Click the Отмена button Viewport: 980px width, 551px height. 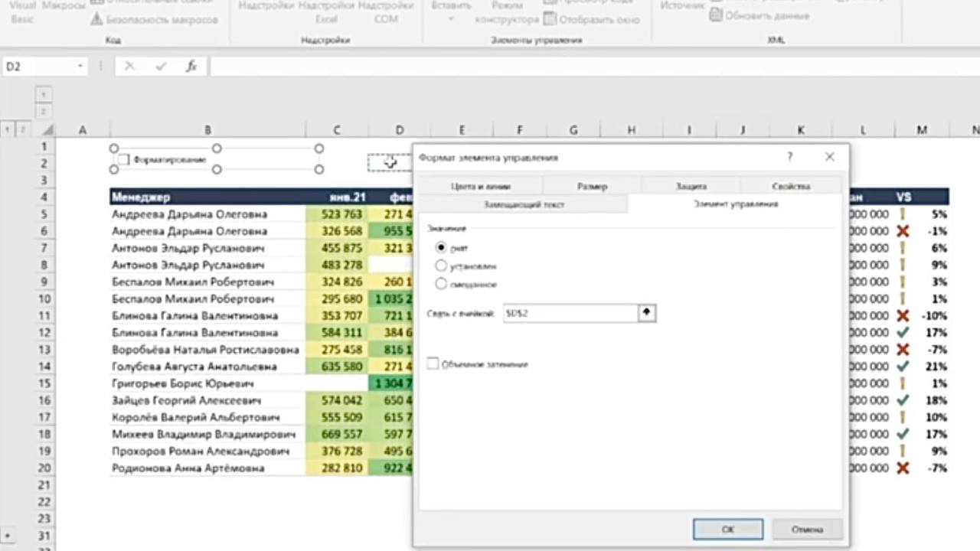tap(807, 529)
